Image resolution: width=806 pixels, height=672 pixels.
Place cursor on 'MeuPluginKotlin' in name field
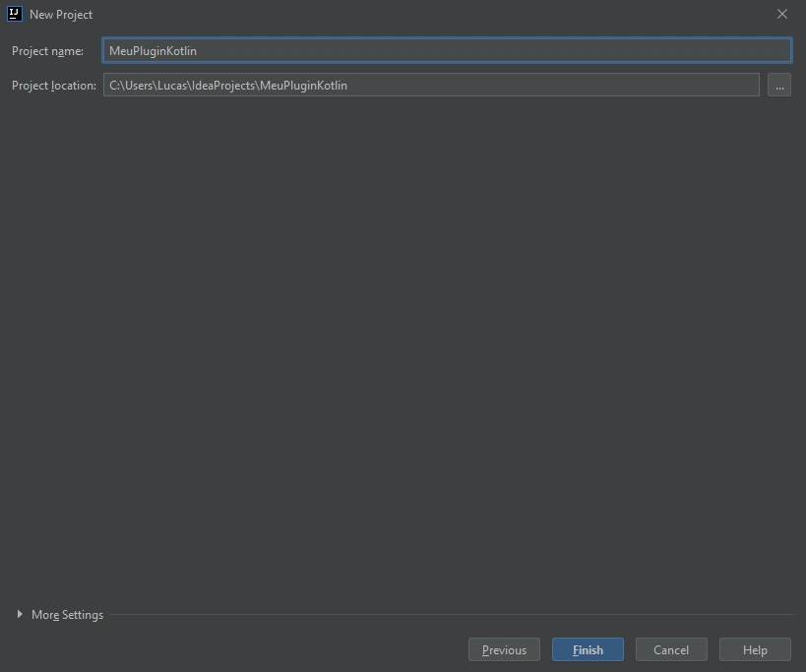[153, 51]
